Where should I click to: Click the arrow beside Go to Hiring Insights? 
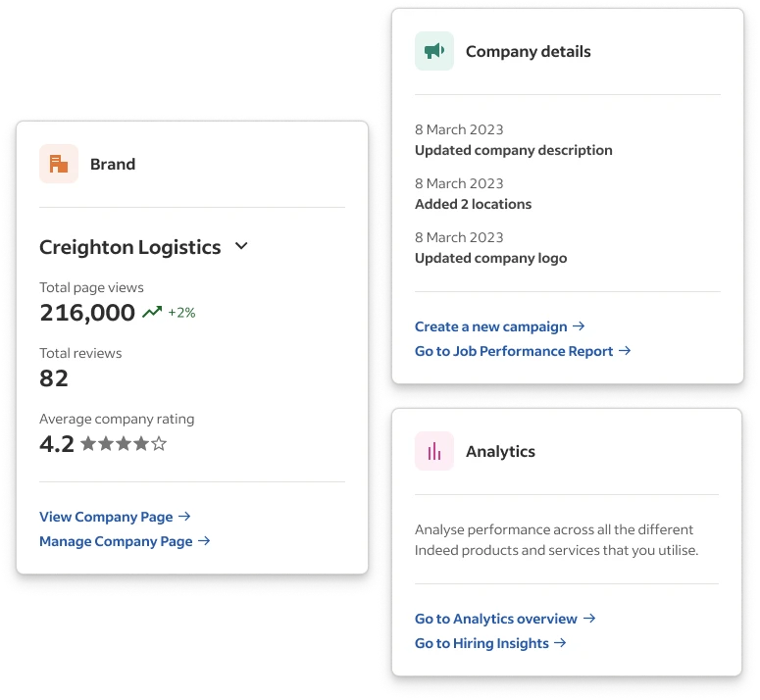pos(561,643)
